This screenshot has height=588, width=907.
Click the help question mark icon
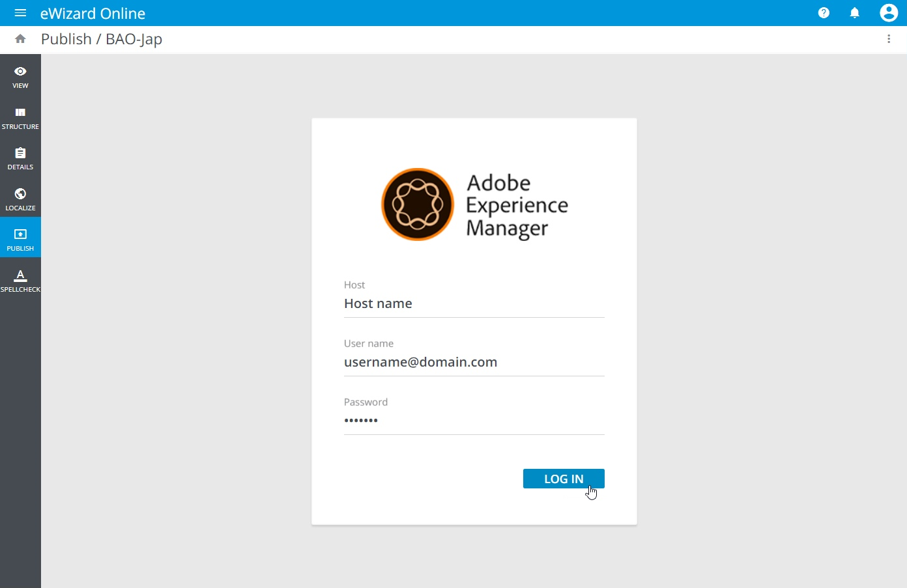[824, 13]
